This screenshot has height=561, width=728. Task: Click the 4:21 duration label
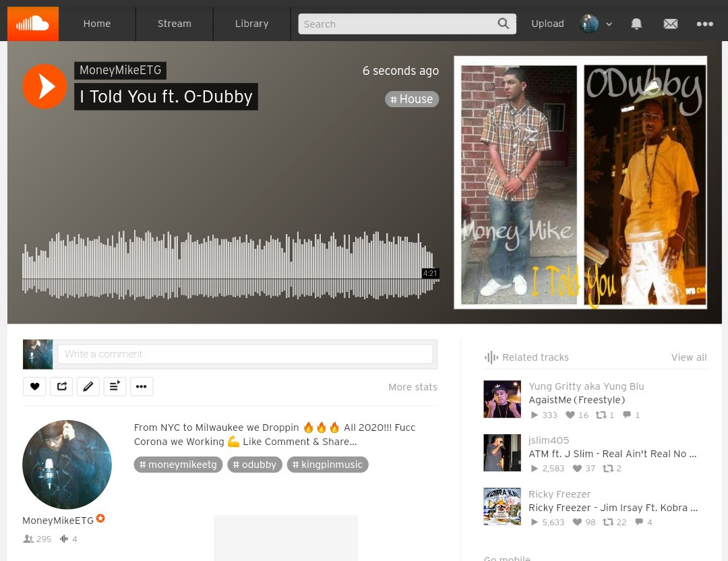[430, 273]
